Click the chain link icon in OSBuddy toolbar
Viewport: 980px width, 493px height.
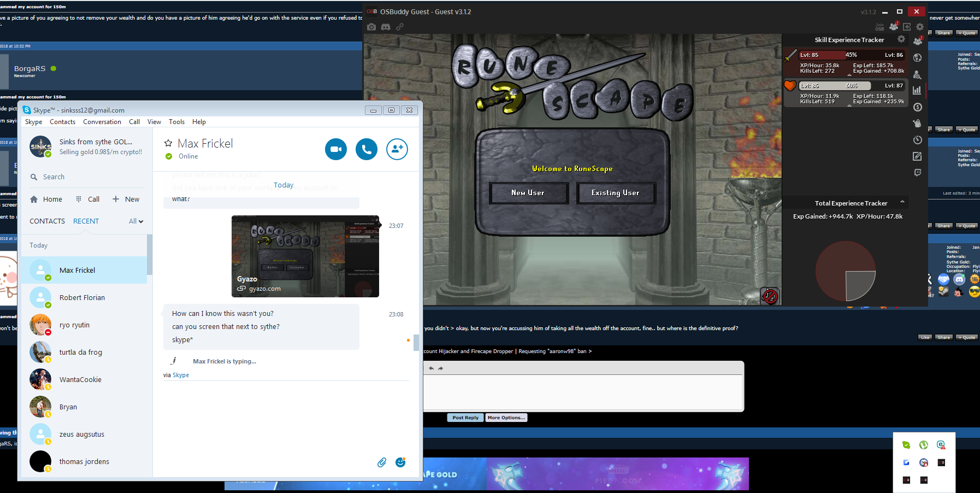tap(400, 27)
